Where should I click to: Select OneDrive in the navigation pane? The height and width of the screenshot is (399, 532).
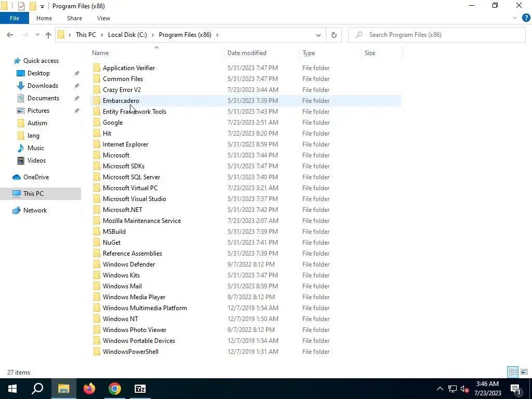point(36,177)
